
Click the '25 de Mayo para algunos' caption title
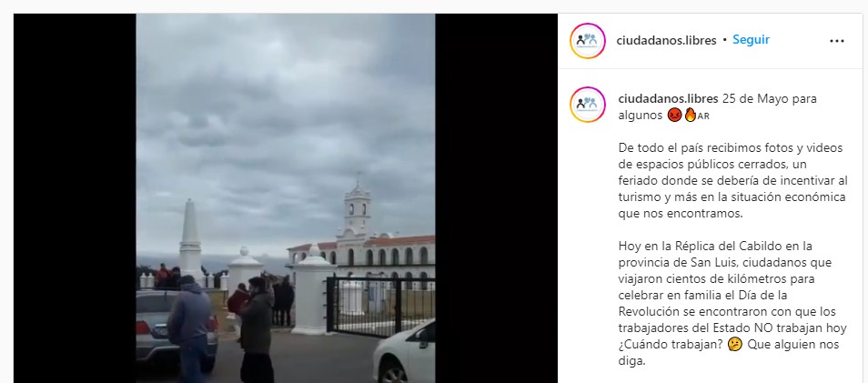[x=718, y=106]
